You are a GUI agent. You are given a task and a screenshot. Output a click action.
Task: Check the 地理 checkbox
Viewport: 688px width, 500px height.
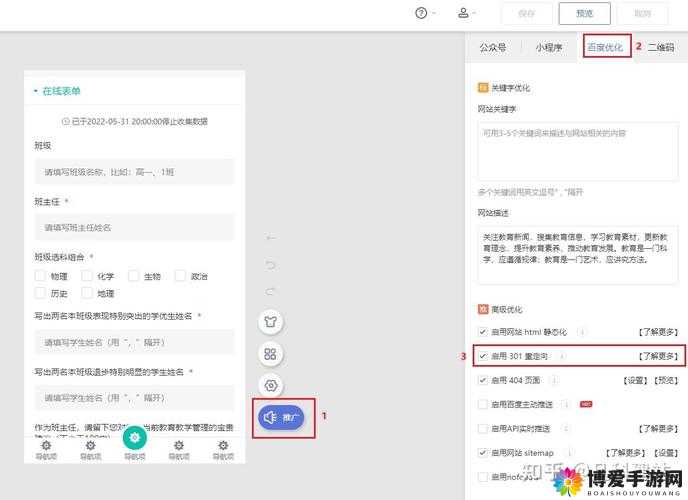click(x=87, y=293)
